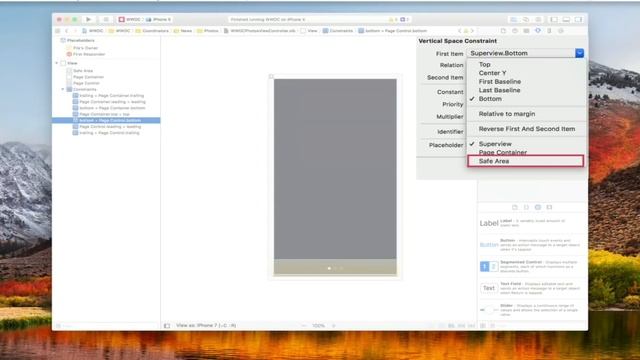Go back in the jump bar history
The width and height of the screenshot is (640, 360).
click(67, 31)
